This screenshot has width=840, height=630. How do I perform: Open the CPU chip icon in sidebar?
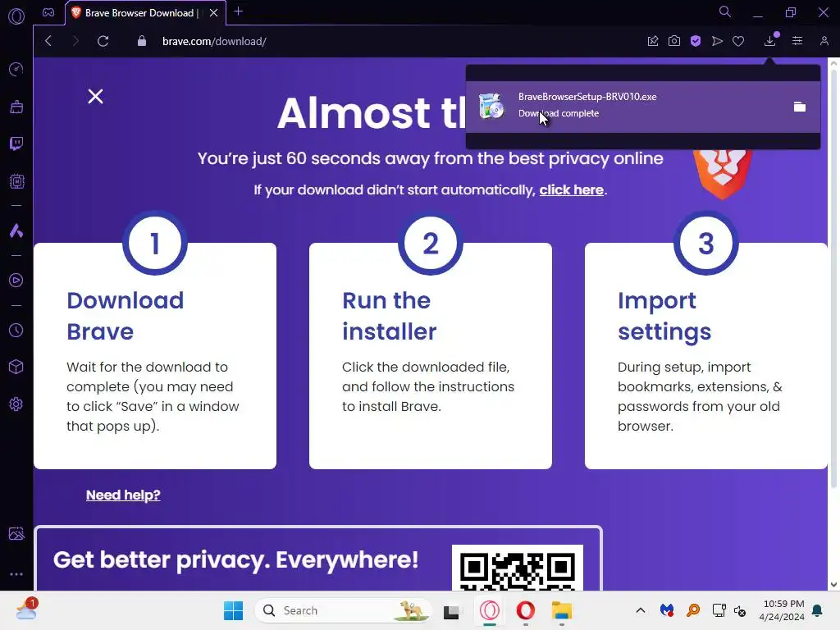point(16,181)
